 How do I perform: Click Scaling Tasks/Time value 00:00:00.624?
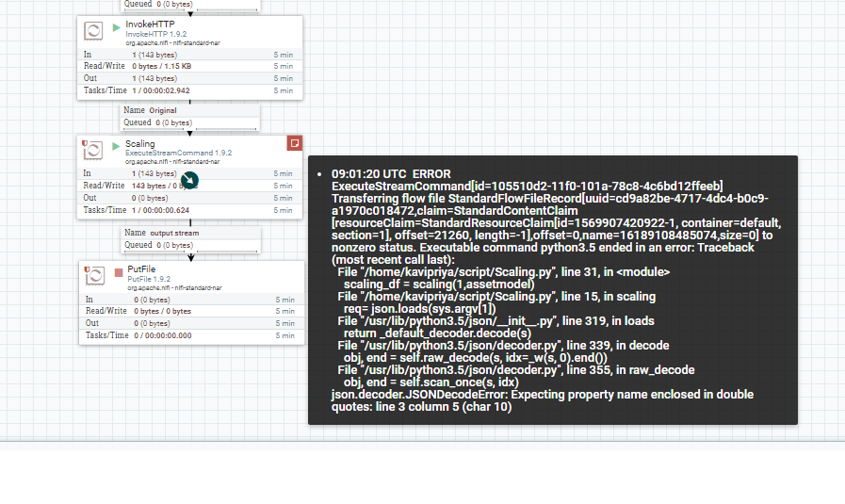point(160,210)
